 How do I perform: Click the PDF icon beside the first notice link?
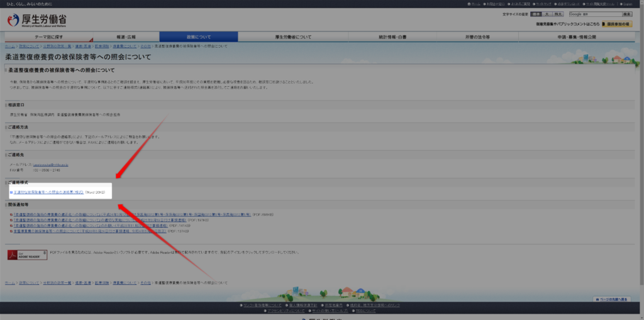[11, 214]
